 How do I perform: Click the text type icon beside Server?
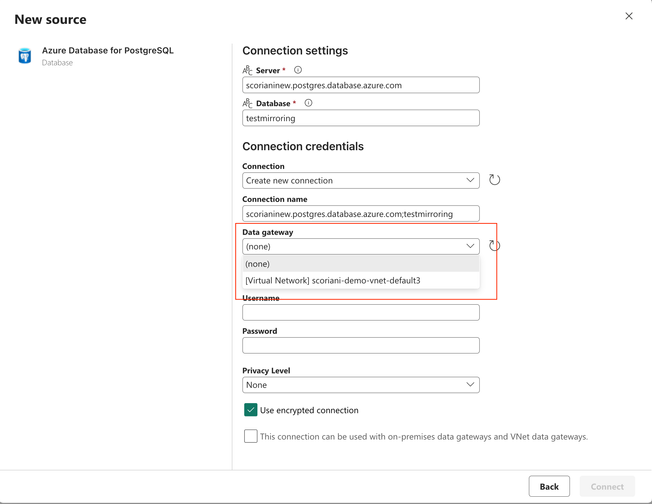247,70
